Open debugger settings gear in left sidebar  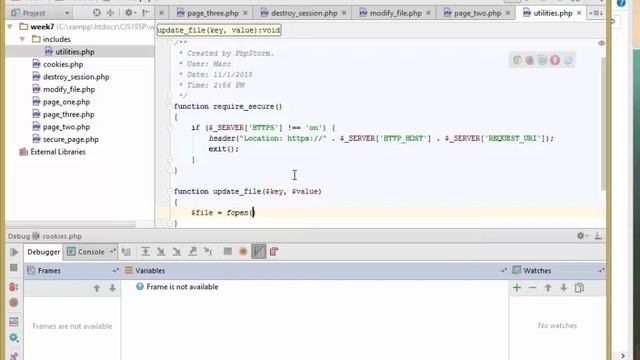[13, 338]
